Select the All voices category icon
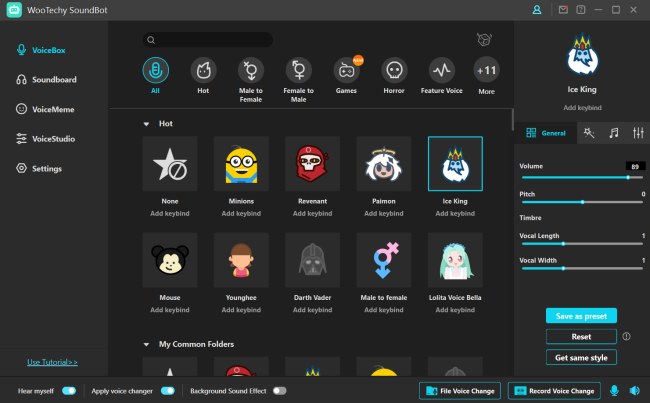 click(x=155, y=70)
